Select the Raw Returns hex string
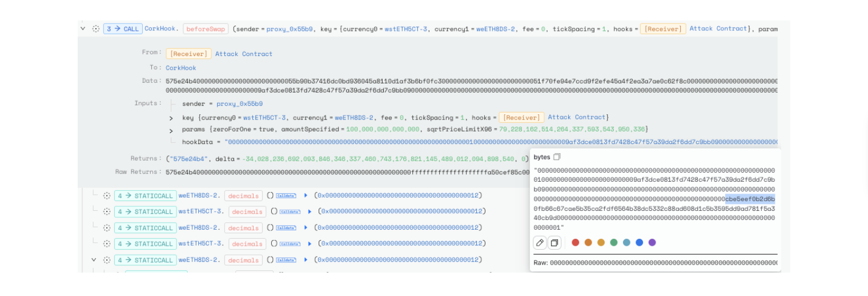The image size is (868, 296). pos(347,172)
